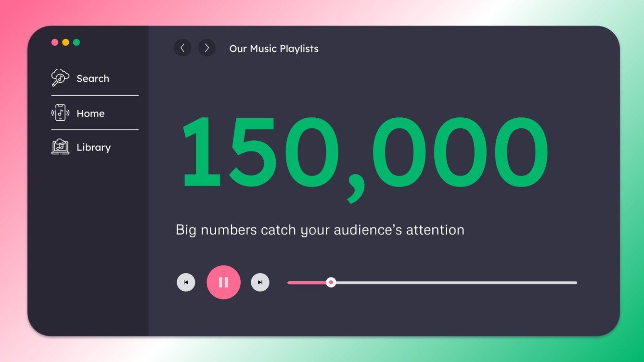Toggle playback with the pause button
Image resolution: width=644 pixels, height=362 pixels.
coord(223,282)
